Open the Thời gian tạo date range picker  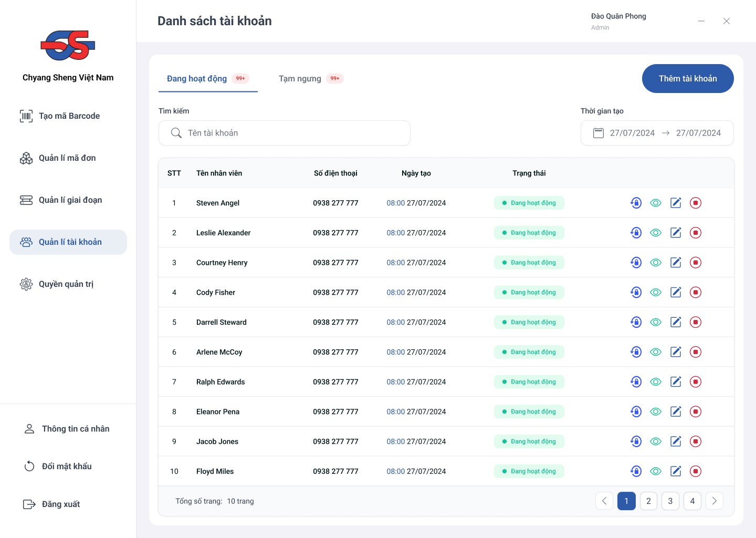[657, 133]
